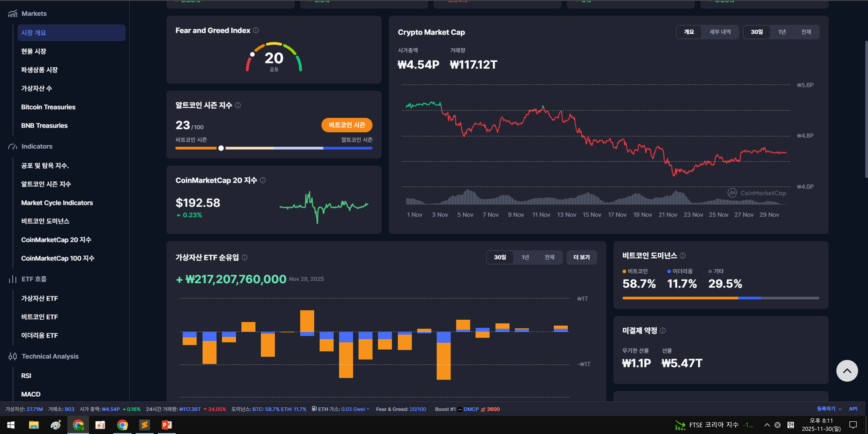Screen dimensions: 868x434
Task: Open Bitcoin Treasuries page
Action: (48, 107)
